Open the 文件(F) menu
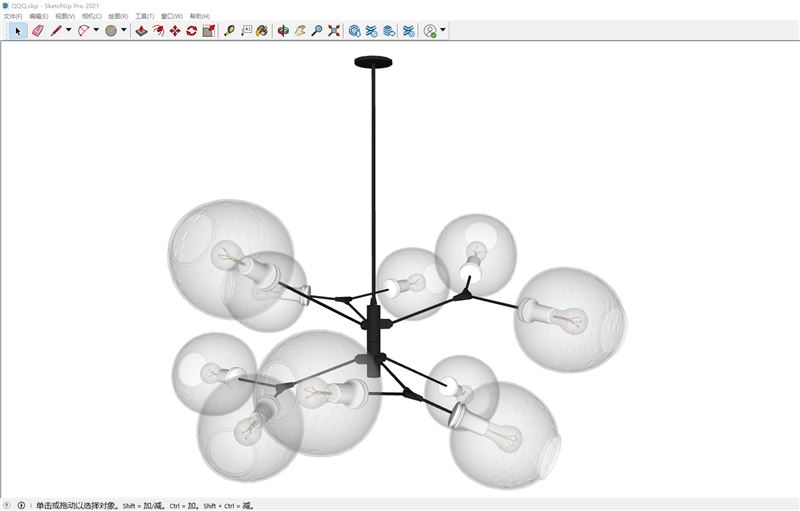This screenshot has width=800, height=511. click(x=12, y=16)
